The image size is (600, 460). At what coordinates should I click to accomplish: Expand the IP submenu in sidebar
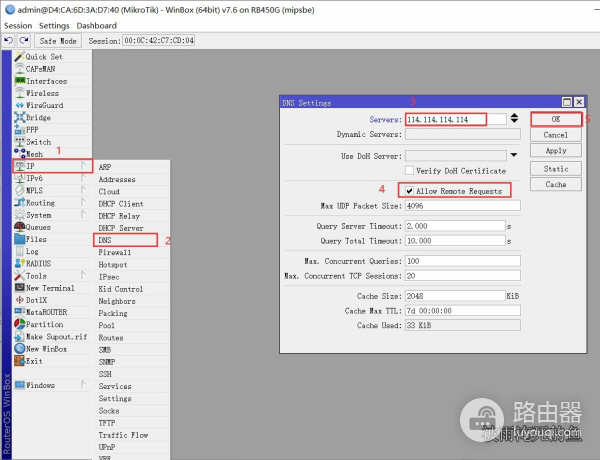click(x=53, y=166)
